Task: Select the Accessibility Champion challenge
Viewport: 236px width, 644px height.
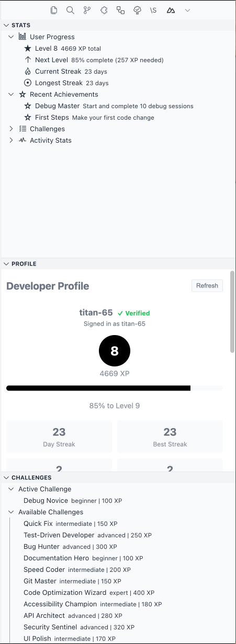Action: [118, 604]
